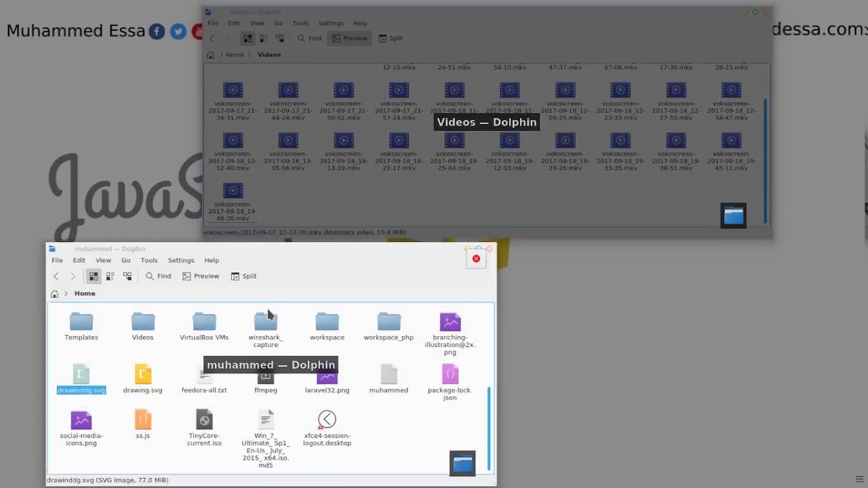The image size is (868, 488).
Task: Click 'drawinddg.svg (SVG image, 77.0 MiB)' status text
Action: tap(107, 480)
